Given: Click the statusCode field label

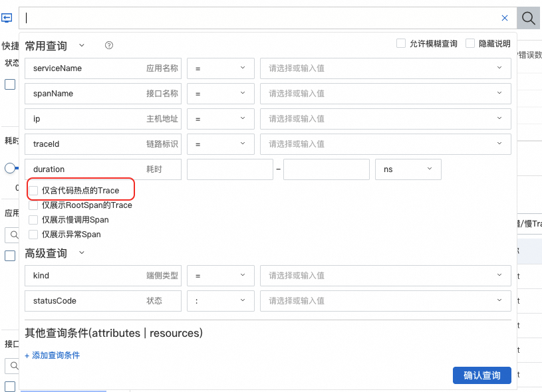Looking at the screenshot, I should 103,301.
